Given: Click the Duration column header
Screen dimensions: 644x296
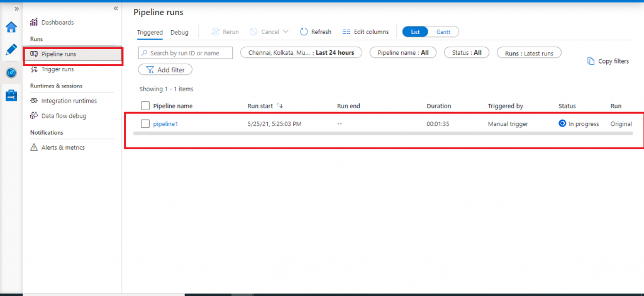Looking at the screenshot, I should (438, 106).
